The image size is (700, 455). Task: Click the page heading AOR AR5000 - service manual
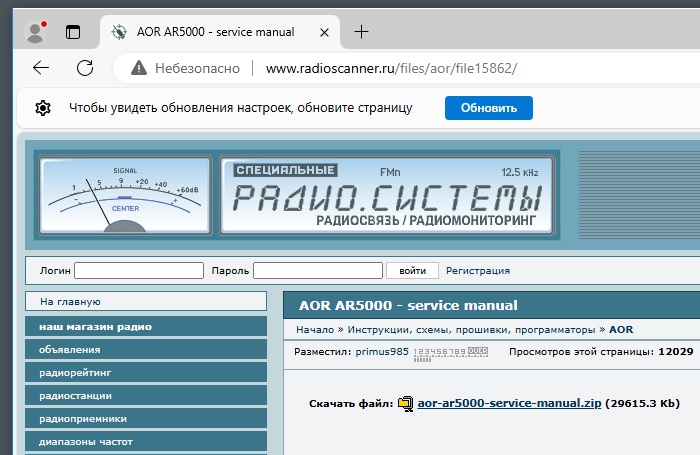pos(408,305)
